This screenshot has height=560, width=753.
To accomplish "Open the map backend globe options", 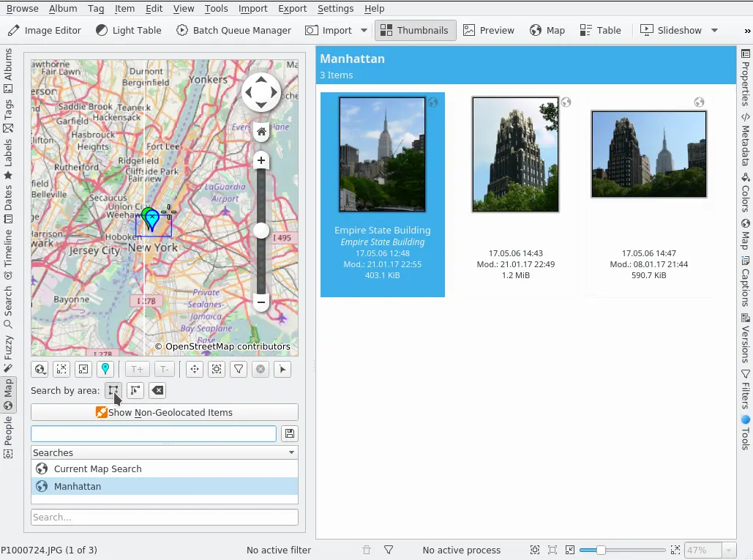I will tap(40, 370).
